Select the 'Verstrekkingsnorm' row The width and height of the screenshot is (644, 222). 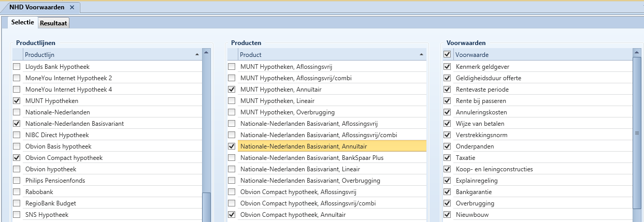(538, 135)
